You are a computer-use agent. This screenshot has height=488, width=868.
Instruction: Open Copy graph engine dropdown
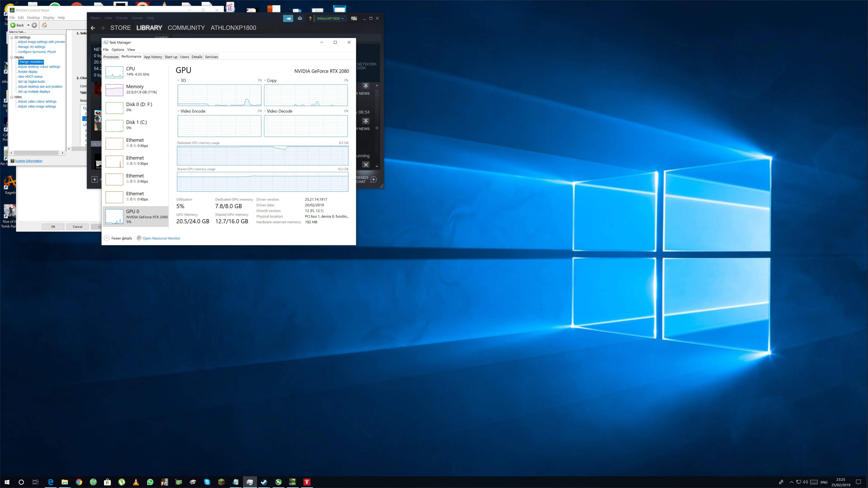tap(265, 80)
